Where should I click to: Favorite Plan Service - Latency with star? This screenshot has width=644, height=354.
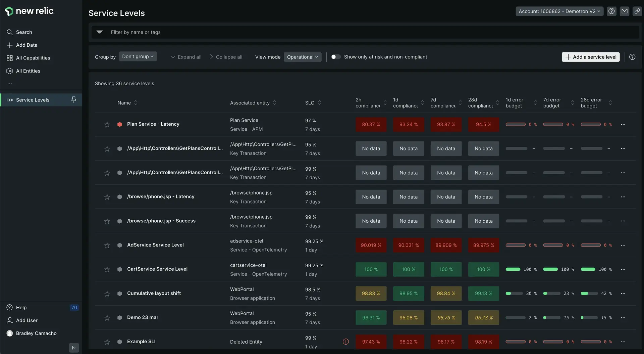point(107,125)
